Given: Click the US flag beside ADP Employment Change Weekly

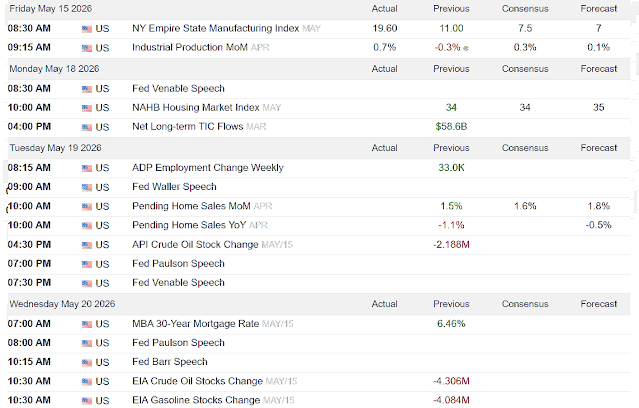Looking at the screenshot, I should [x=86, y=168].
